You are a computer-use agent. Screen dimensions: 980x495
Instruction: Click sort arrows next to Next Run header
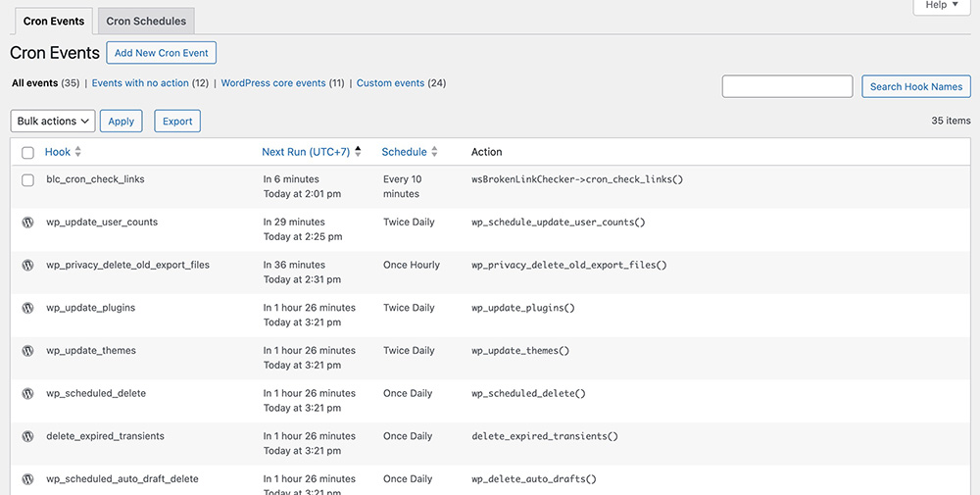click(358, 152)
